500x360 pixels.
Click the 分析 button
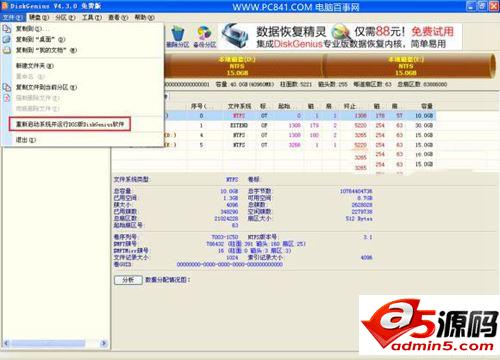coord(128,280)
